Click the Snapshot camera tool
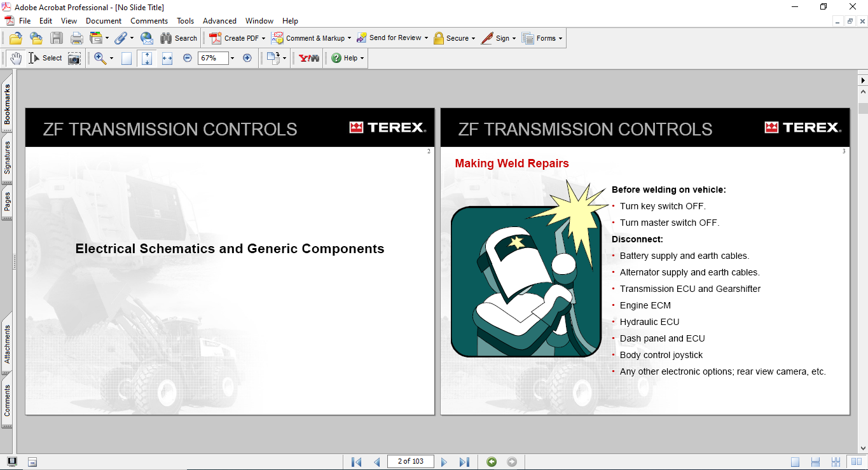 74,59
